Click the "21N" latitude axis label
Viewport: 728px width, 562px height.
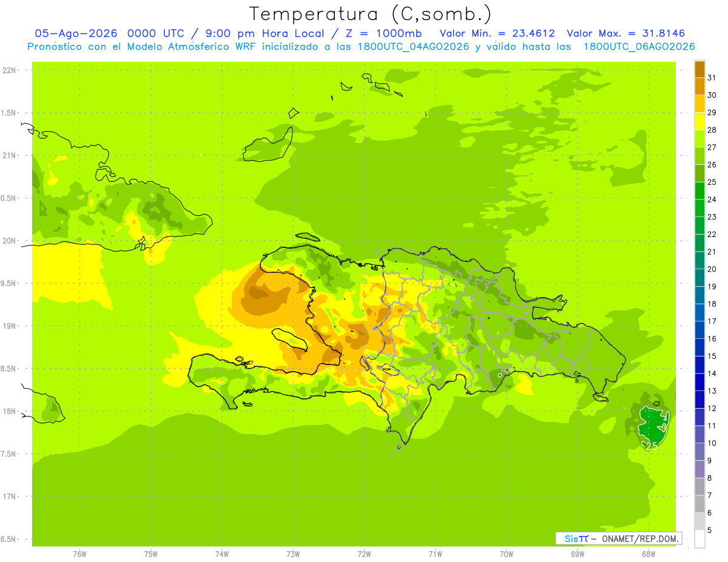10,155
